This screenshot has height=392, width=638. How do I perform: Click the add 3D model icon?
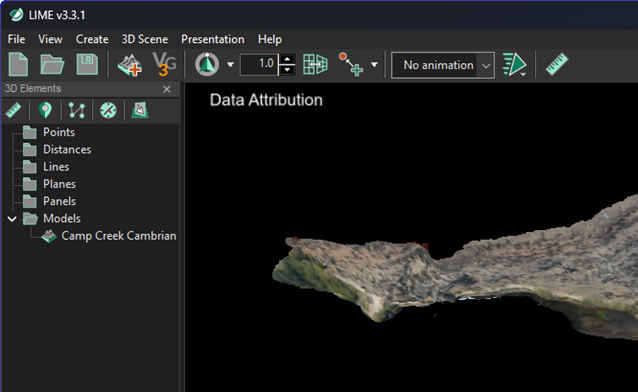(129, 65)
